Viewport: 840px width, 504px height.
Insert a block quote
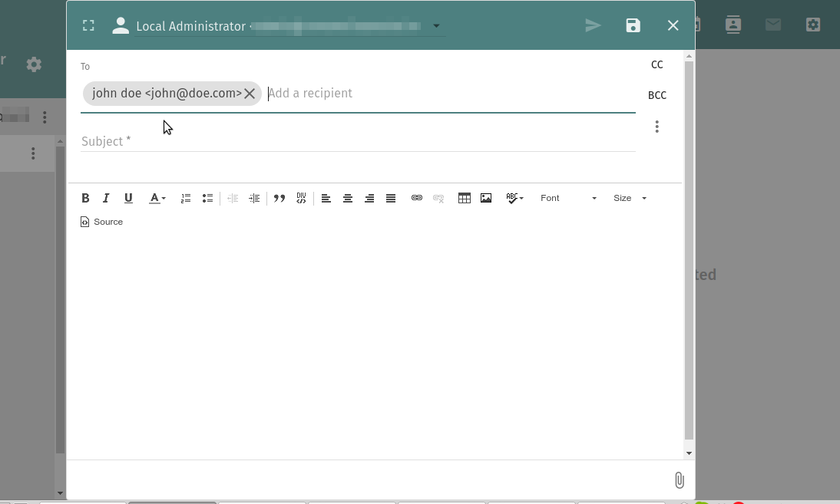[x=279, y=198]
